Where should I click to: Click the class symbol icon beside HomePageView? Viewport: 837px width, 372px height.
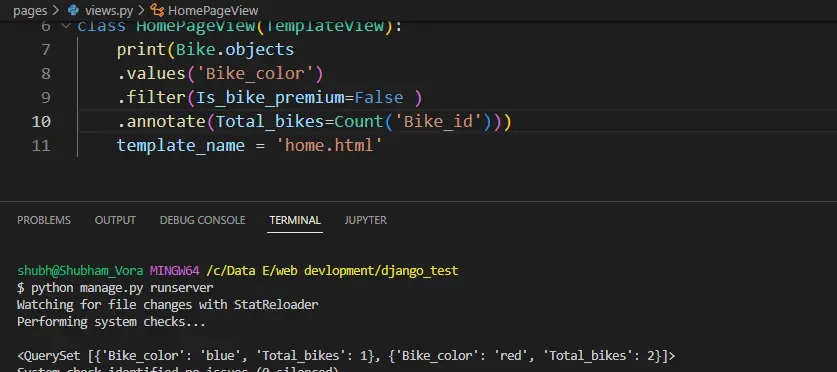click(x=156, y=10)
